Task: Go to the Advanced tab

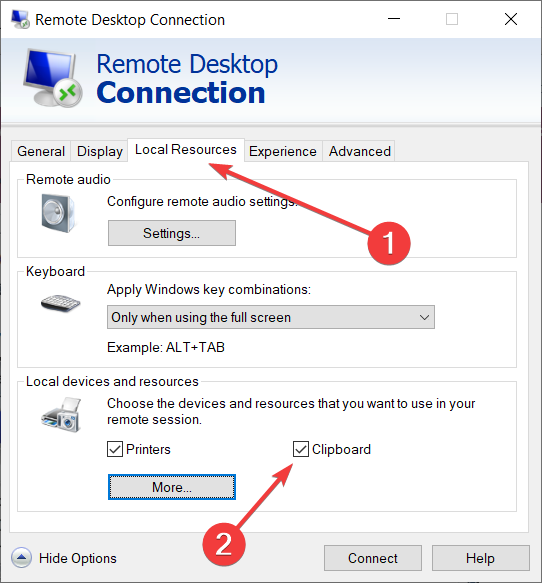Action: (359, 151)
